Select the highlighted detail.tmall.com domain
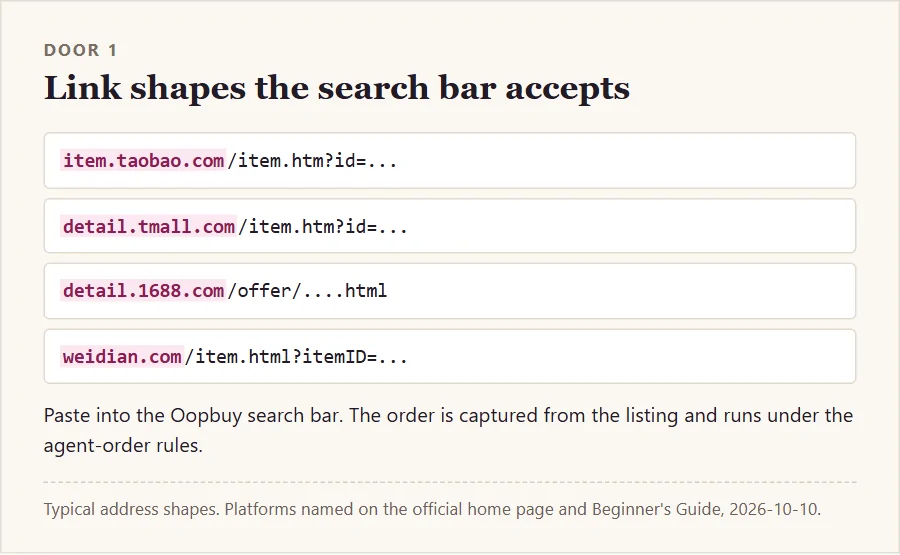The height and width of the screenshot is (555, 900). click(149, 227)
